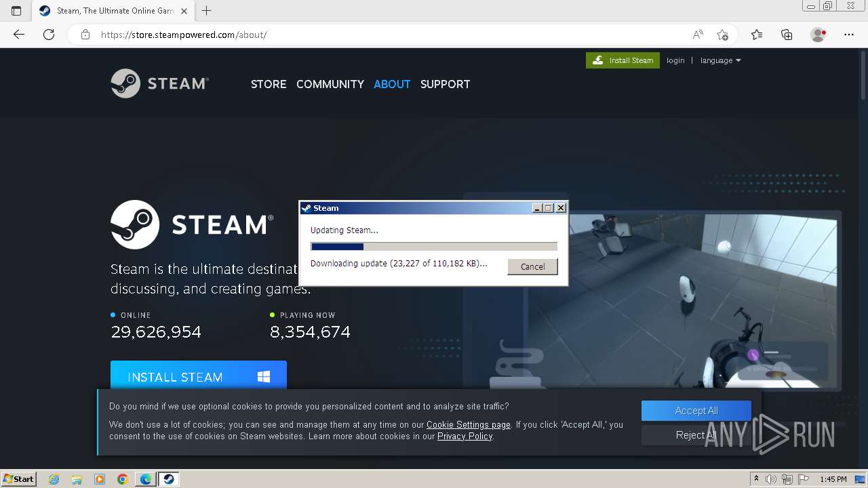Open the Collections icon
Image resolution: width=868 pixels, height=488 pixels.
(787, 35)
